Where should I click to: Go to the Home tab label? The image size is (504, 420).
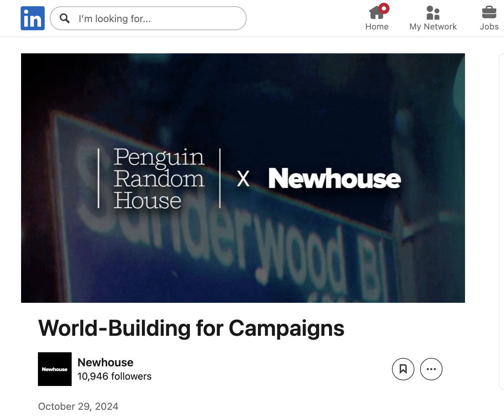coord(377,27)
